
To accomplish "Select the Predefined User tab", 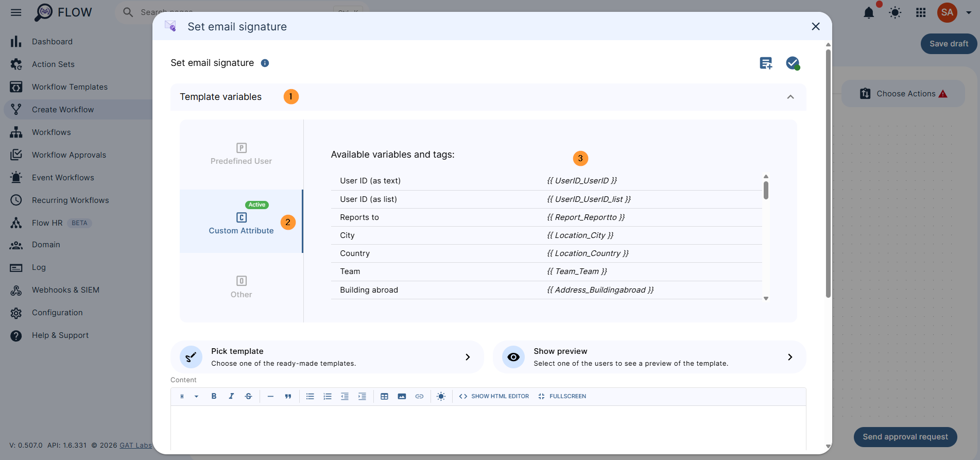I will 241,154.
